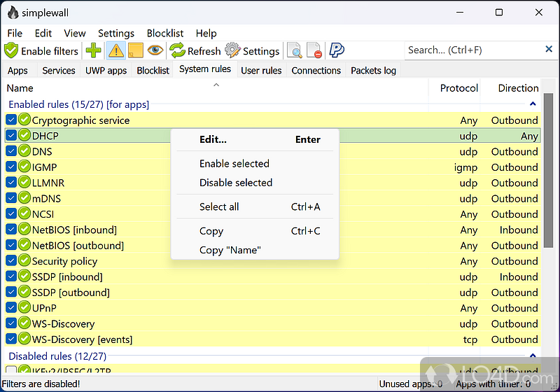The width and height of the screenshot is (560, 392).
Task: Click the green plus create rule icon
Action: point(94,50)
